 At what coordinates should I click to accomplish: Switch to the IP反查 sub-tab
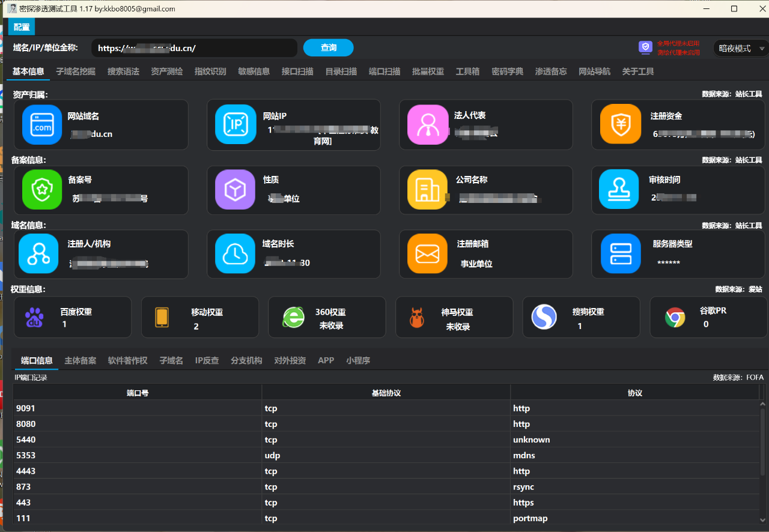[x=207, y=361]
